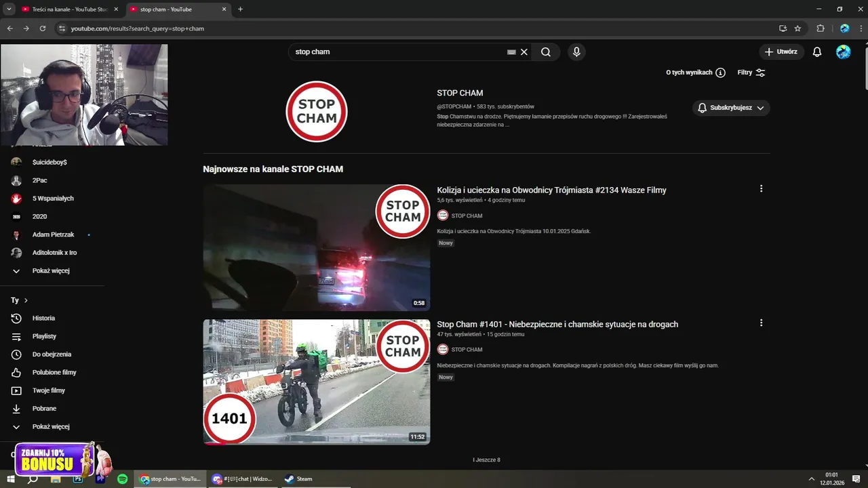
Task: Open the on-screen keyboard icon in search box
Action: coord(511,52)
